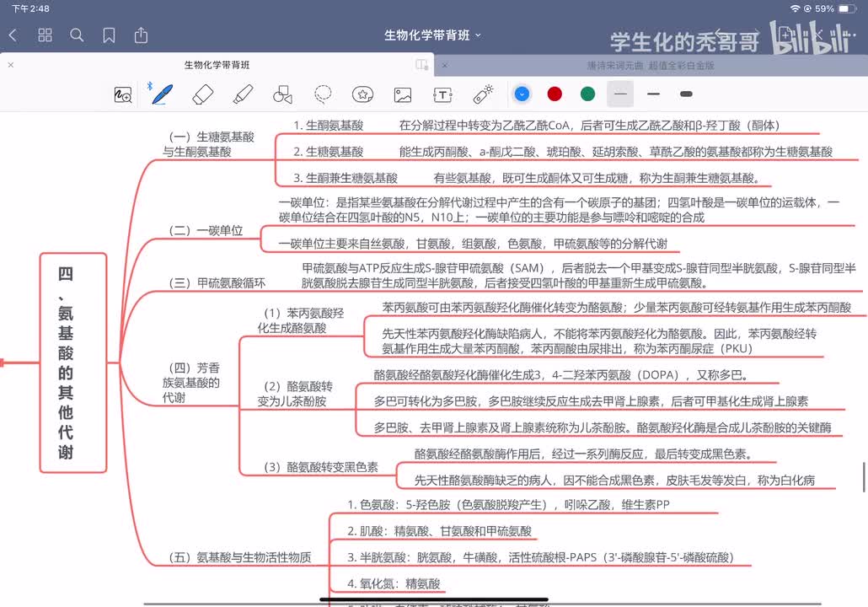Click the (五) 氨基酸与生物活性物质 branch
Screen dimensions: 868x607
[239, 557]
